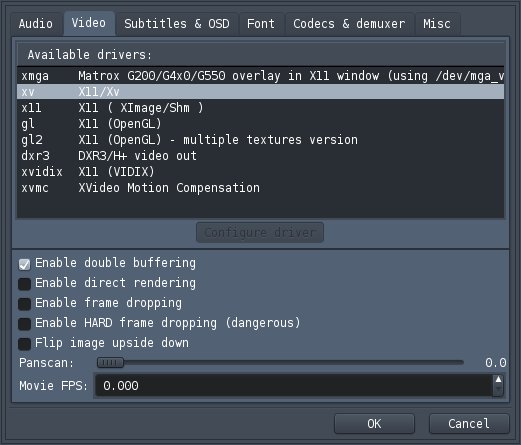Select the x11 XImage/Shm driver
The height and width of the screenshot is (445, 521).
tap(260, 108)
